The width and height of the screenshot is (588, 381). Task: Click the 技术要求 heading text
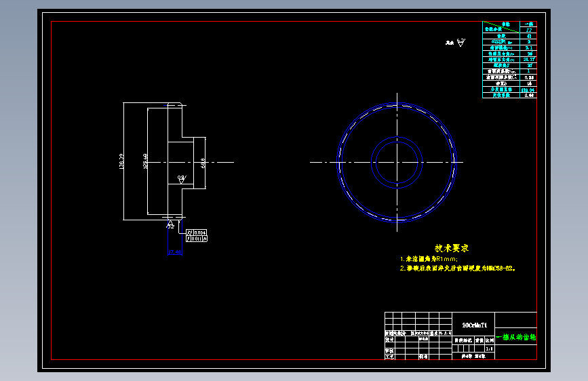(x=452, y=248)
